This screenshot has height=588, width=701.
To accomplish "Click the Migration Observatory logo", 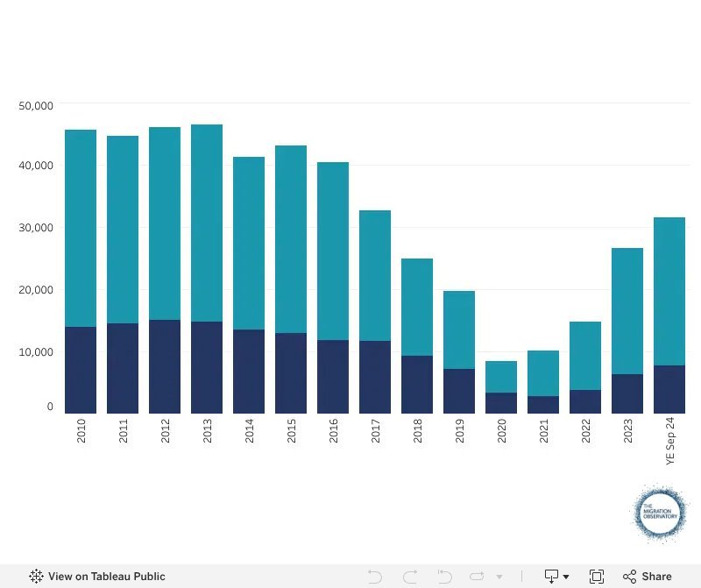I will click(x=660, y=513).
